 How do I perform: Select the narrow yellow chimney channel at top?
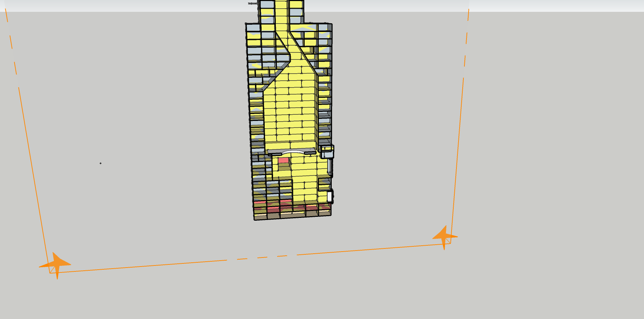(281, 14)
